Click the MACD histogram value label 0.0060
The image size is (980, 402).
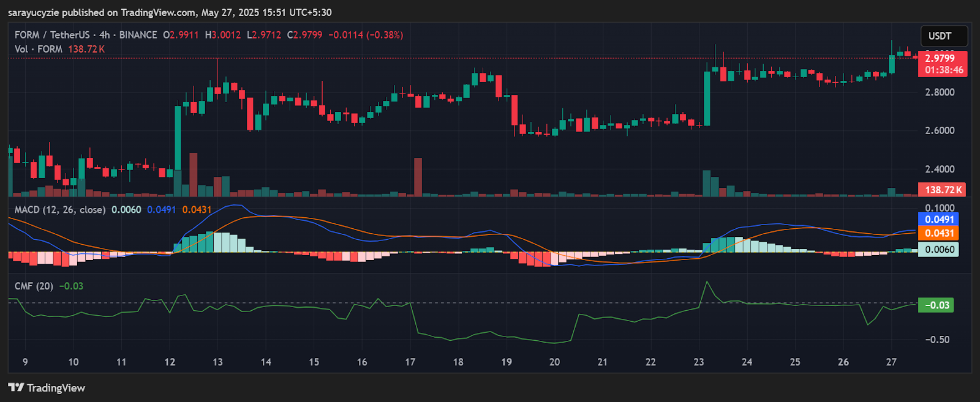[x=939, y=249]
